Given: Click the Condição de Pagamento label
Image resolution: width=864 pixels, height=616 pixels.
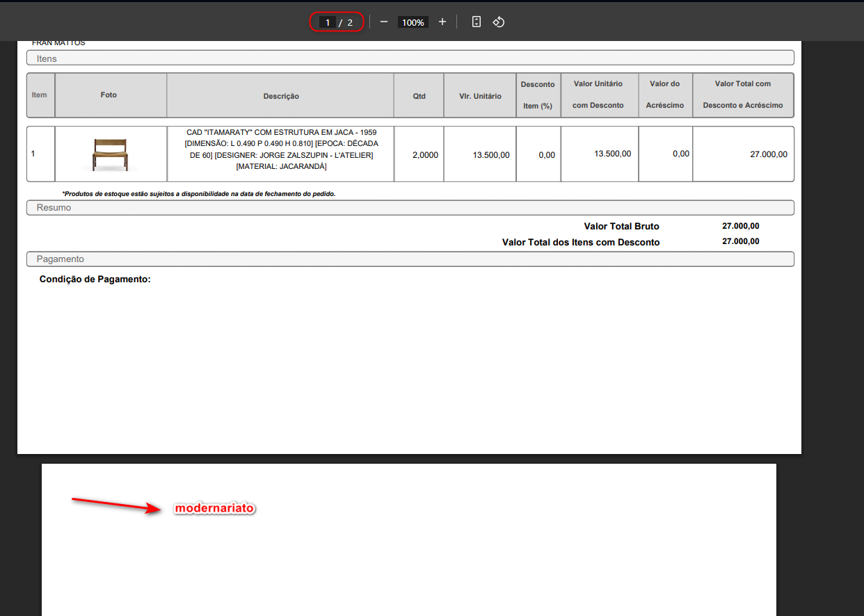Looking at the screenshot, I should [95, 279].
